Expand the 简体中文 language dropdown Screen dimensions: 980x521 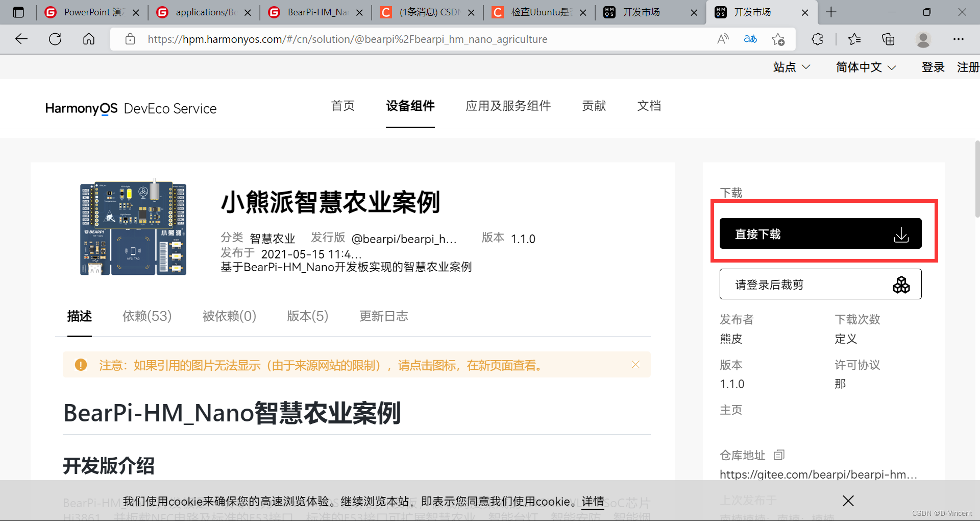(866, 67)
